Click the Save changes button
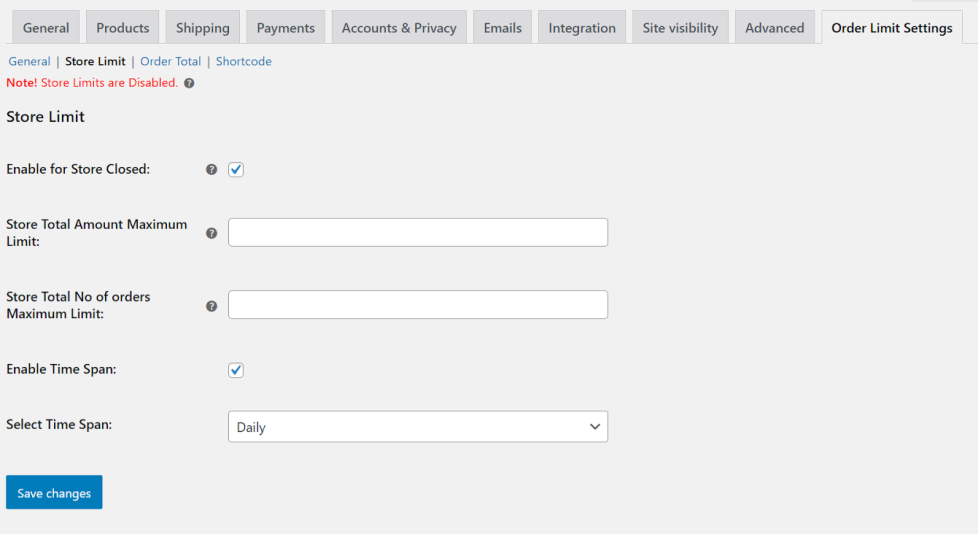This screenshot has height=534, width=978. 54,493
